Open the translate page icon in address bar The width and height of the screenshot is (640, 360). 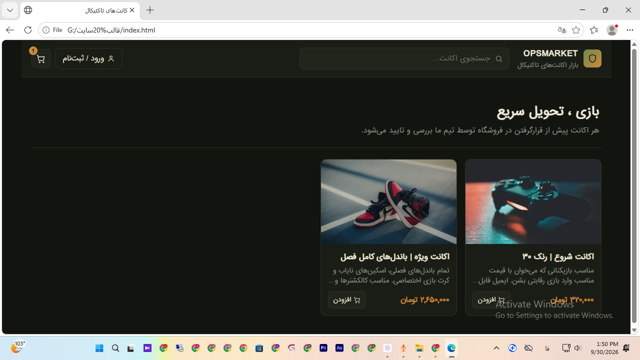562,30
